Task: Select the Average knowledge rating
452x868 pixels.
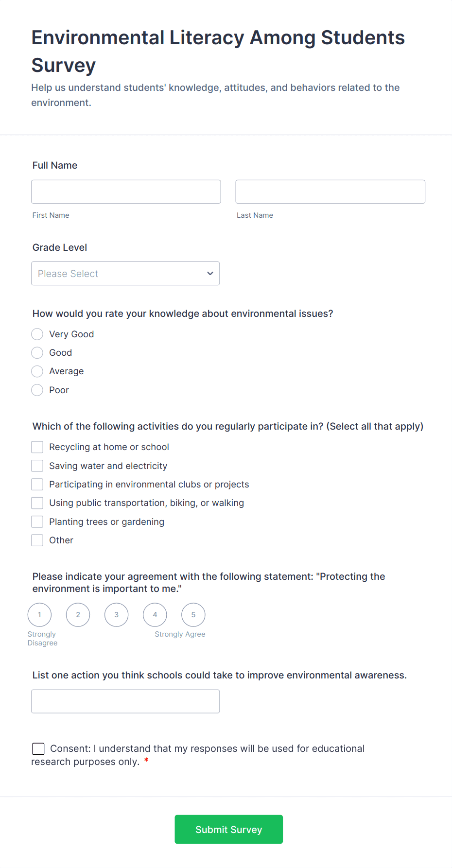Action: pos(37,371)
